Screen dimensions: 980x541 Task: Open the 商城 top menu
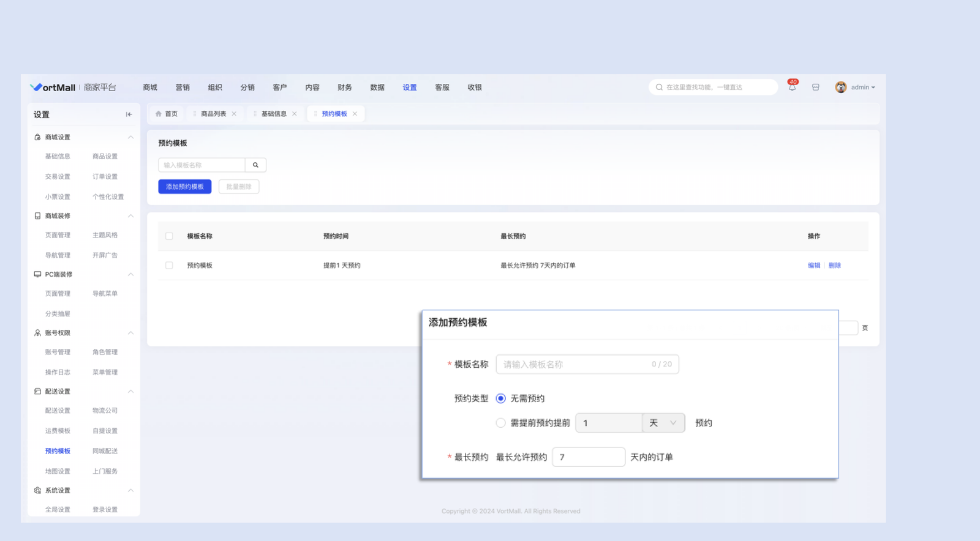150,88
